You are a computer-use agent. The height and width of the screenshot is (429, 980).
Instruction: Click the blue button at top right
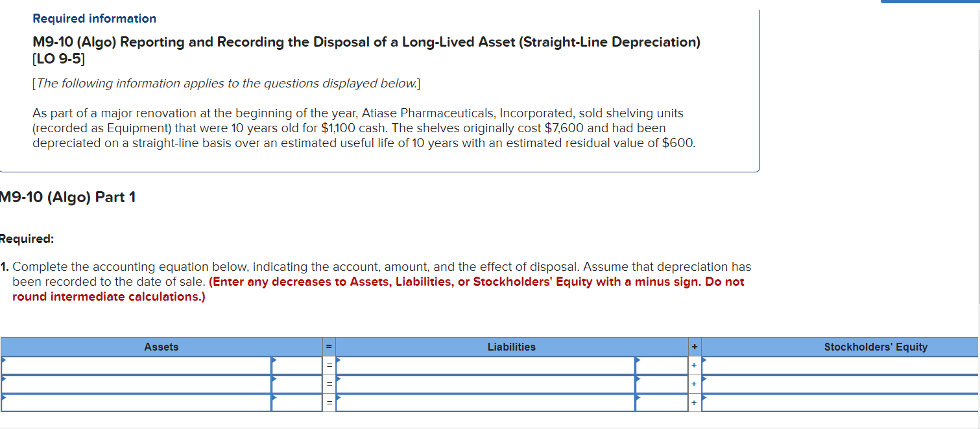click(x=927, y=2)
